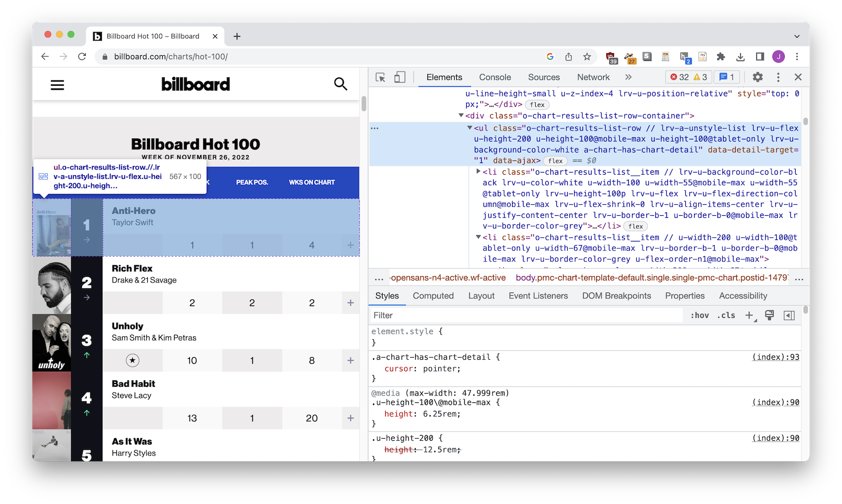Screen dimensions: 842x504
Task: Close the Billboard Hot 100 tab
Action: tap(215, 36)
